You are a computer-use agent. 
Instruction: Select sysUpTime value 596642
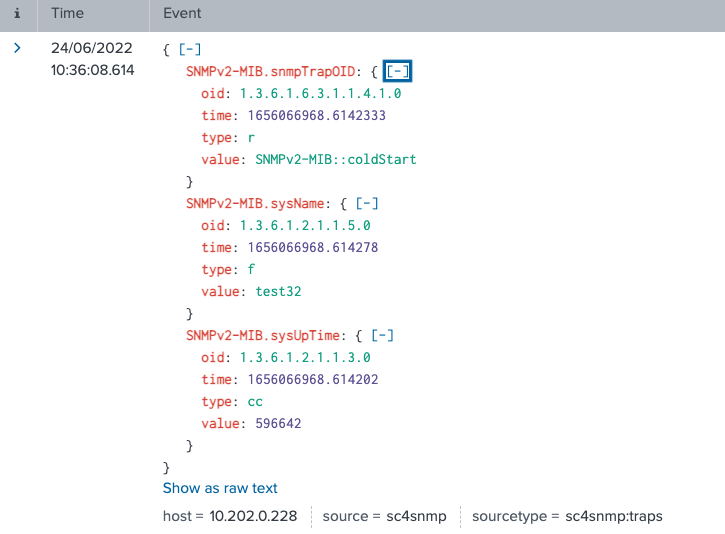(278, 423)
